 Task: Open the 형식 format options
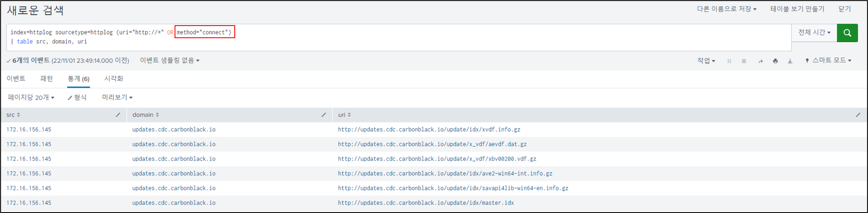pyautogui.click(x=77, y=98)
